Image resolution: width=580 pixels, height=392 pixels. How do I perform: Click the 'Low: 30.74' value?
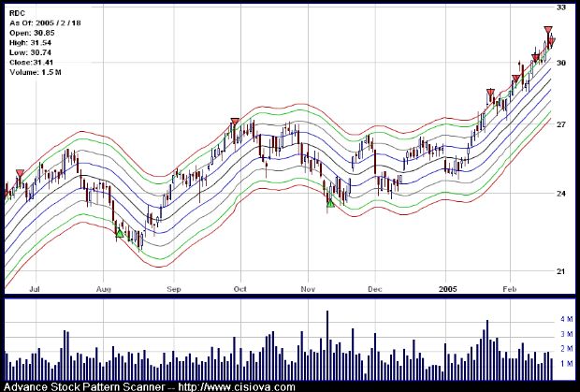[x=30, y=52]
